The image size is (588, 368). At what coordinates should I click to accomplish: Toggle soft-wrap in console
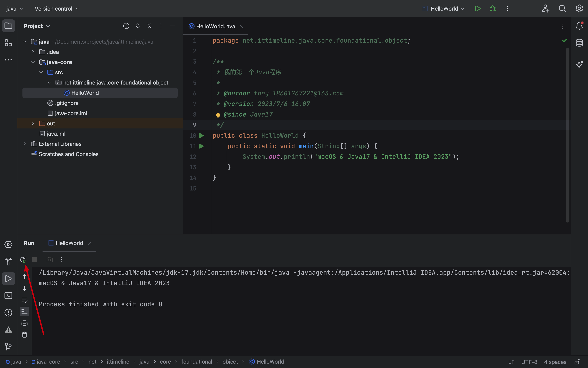click(x=24, y=300)
